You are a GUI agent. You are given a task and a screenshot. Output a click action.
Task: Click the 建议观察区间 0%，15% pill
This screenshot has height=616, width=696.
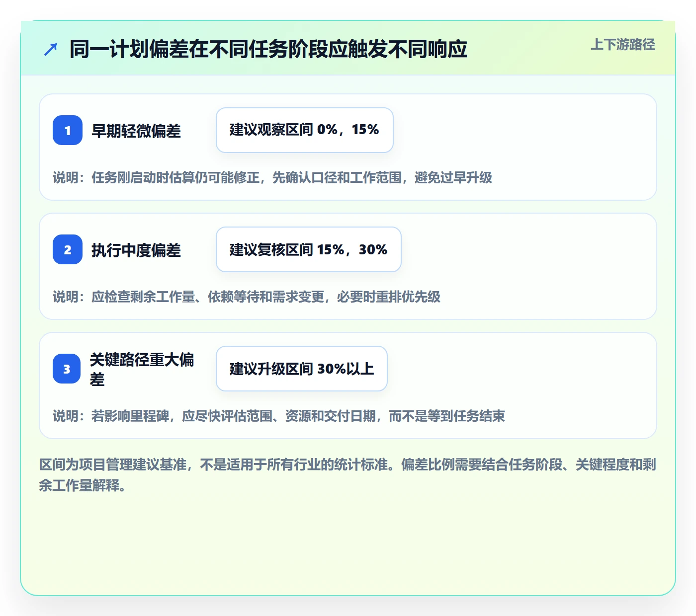click(x=305, y=130)
